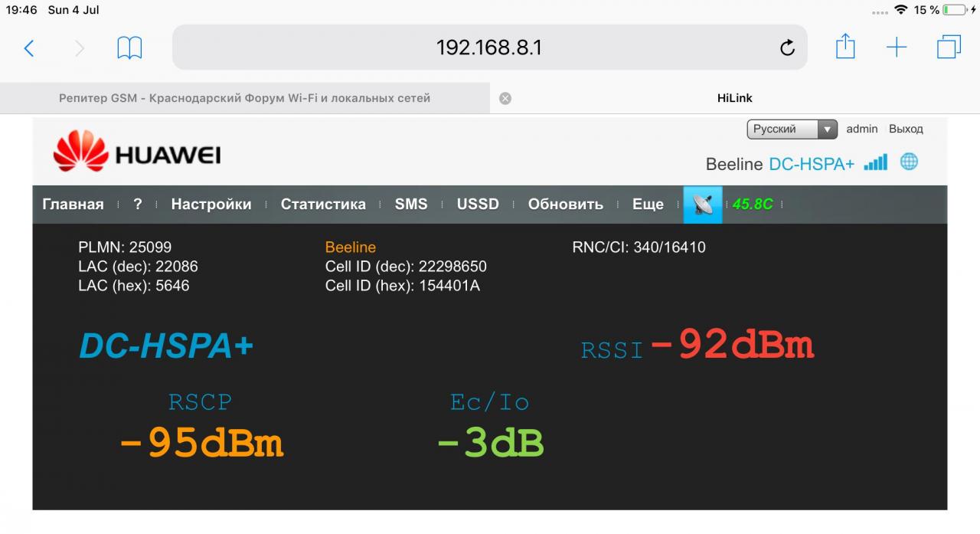The width and height of the screenshot is (980, 534).
Task: Open the Еще menu item
Action: tap(648, 205)
